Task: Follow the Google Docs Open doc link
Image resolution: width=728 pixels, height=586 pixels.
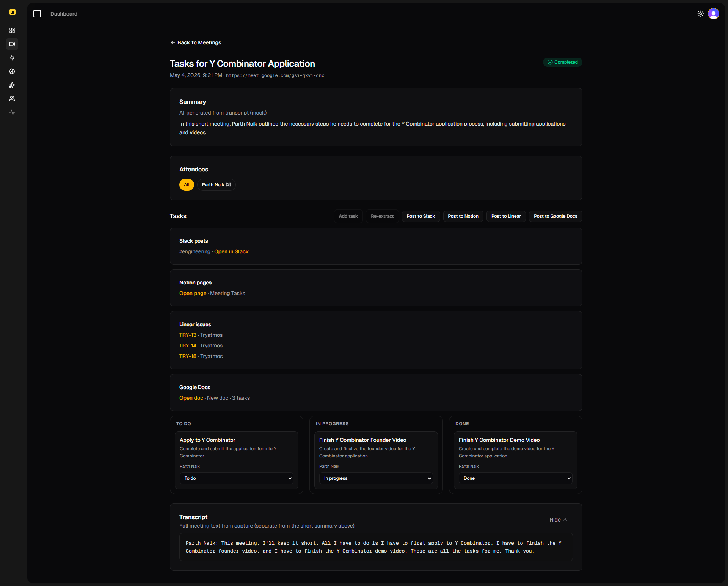Action: 191,398
